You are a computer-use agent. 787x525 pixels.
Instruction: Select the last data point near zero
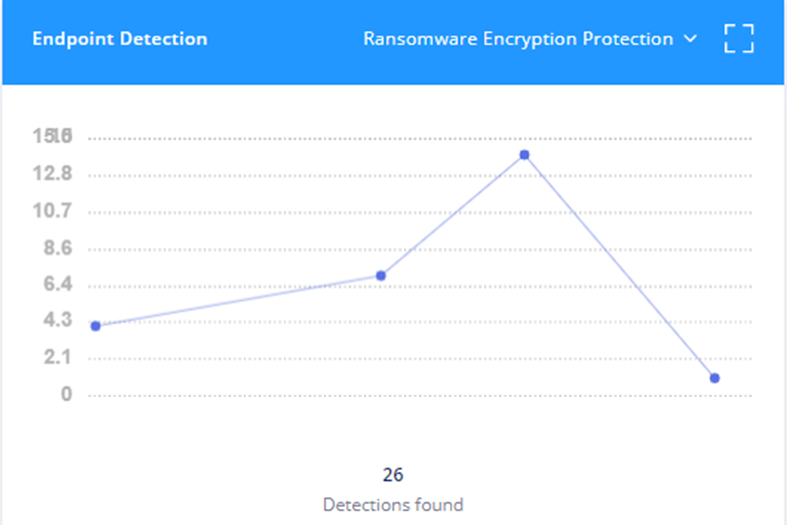715,378
